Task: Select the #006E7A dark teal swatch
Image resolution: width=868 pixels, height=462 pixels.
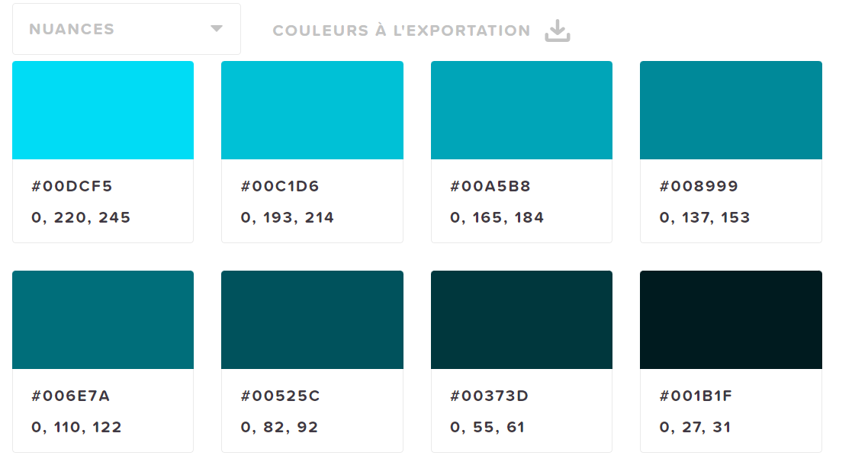Action: pyautogui.click(x=103, y=319)
